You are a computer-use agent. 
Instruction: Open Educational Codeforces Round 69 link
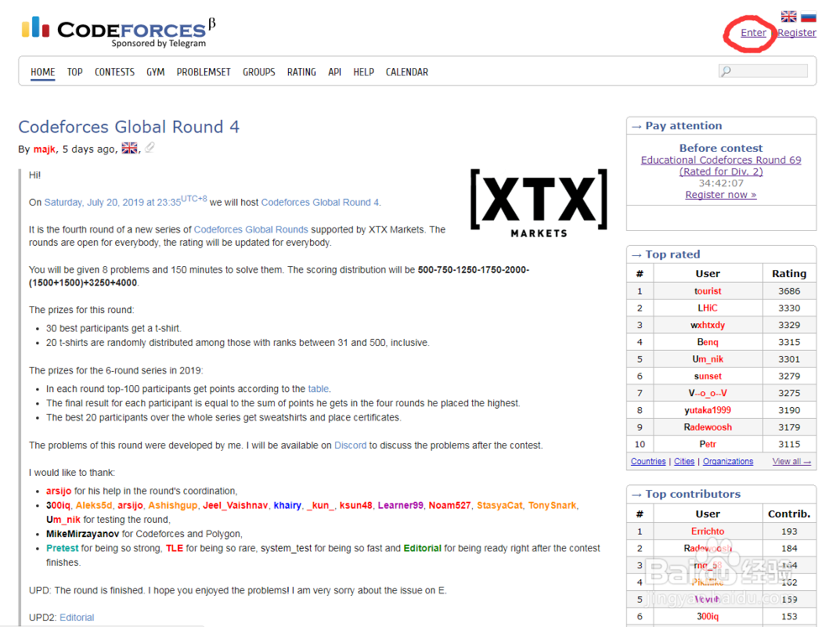(x=721, y=165)
